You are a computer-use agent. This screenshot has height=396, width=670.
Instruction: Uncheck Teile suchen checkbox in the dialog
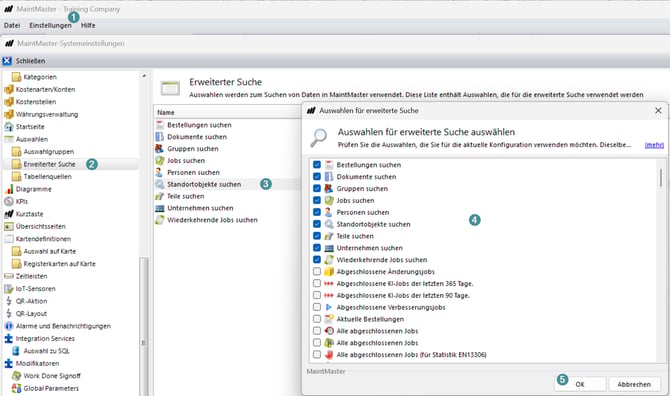317,236
